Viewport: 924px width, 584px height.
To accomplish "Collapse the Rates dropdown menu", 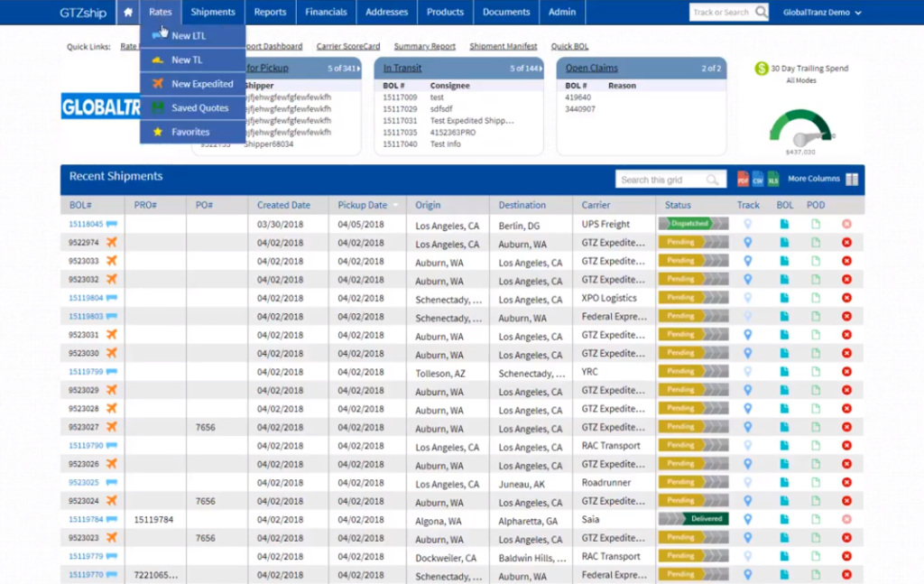I will (x=161, y=12).
